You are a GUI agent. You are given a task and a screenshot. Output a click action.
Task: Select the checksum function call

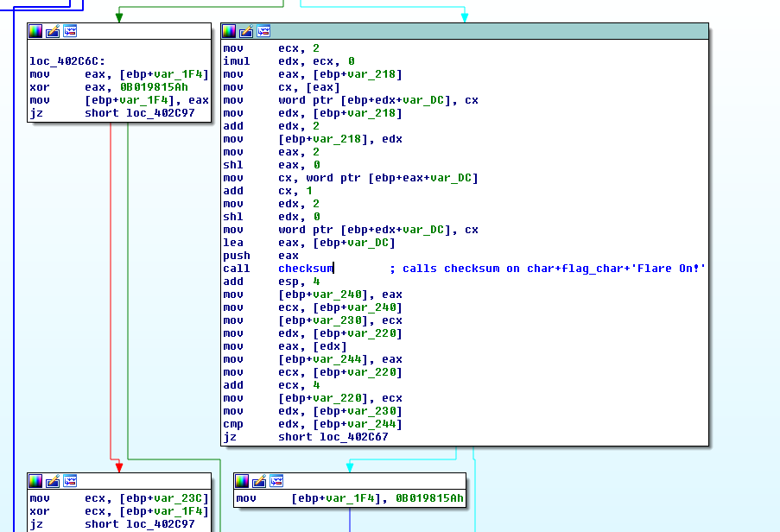306,269
